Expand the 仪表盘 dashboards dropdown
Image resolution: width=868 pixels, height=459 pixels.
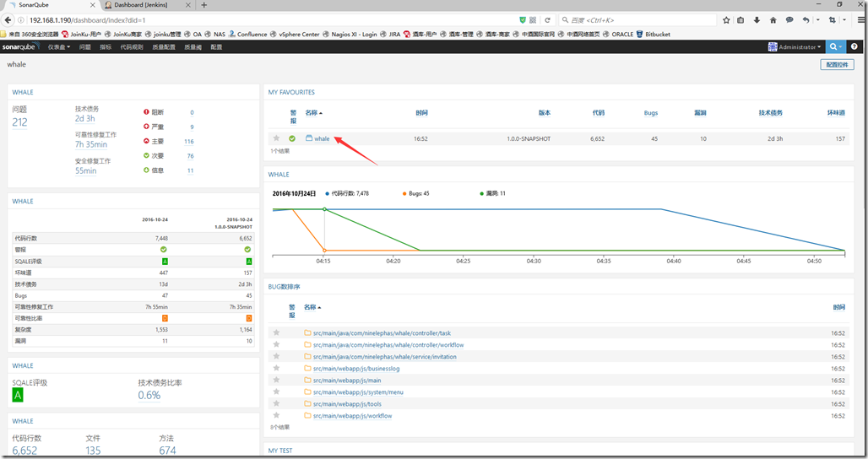58,47
